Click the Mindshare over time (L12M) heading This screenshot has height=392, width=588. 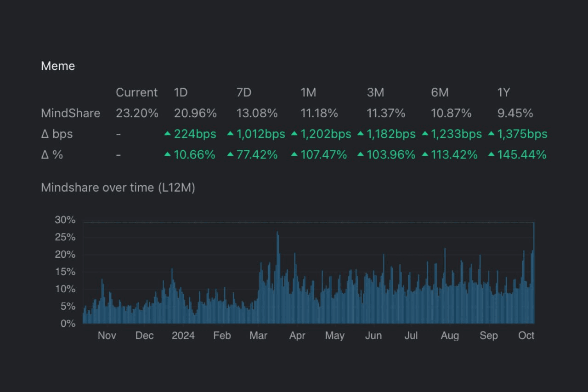pyautogui.click(x=118, y=187)
